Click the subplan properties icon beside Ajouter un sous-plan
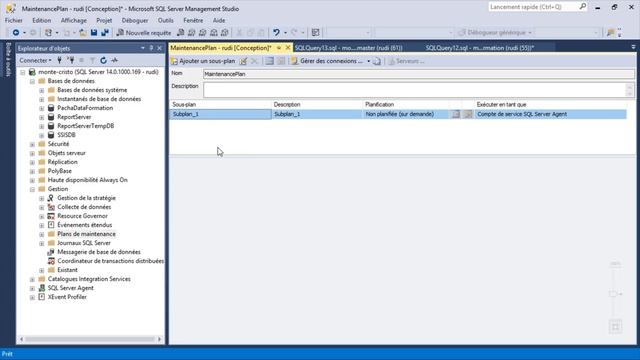The height and width of the screenshot is (360, 640). (243, 61)
